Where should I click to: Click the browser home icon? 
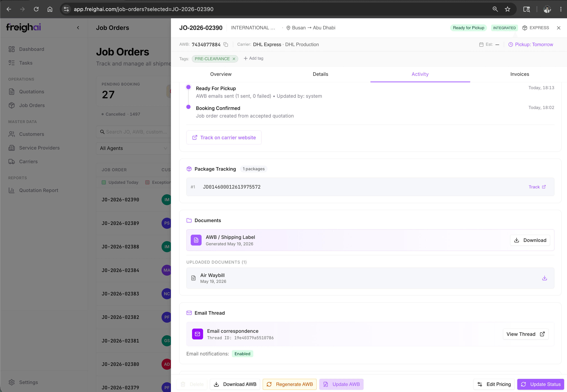tap(50, 9)
